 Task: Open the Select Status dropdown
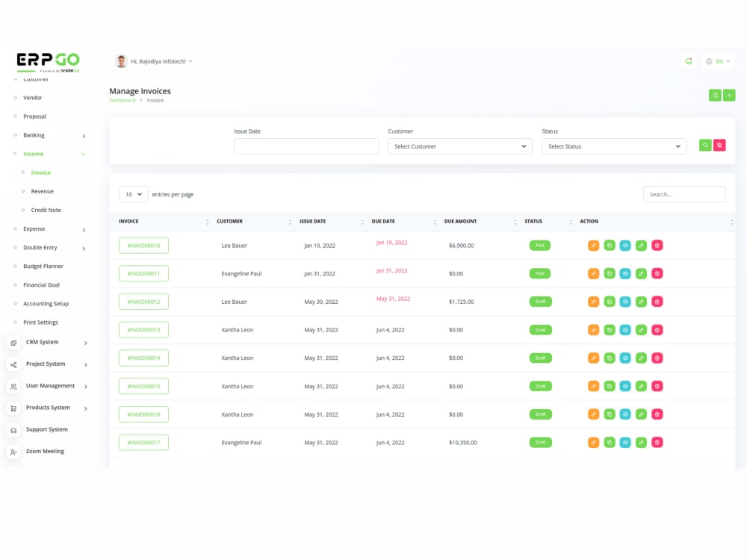(x=613, y=146)
